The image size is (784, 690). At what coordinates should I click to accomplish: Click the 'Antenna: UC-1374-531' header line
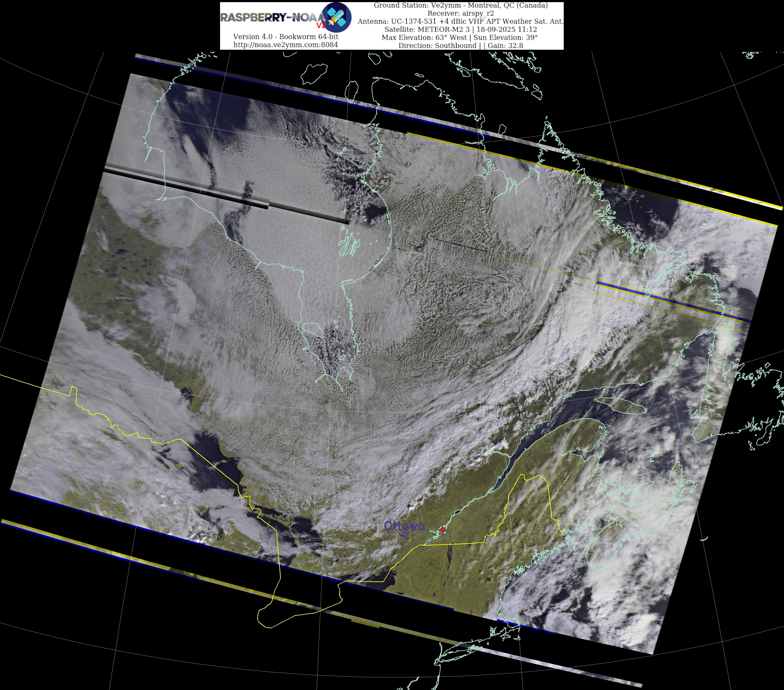461,21
